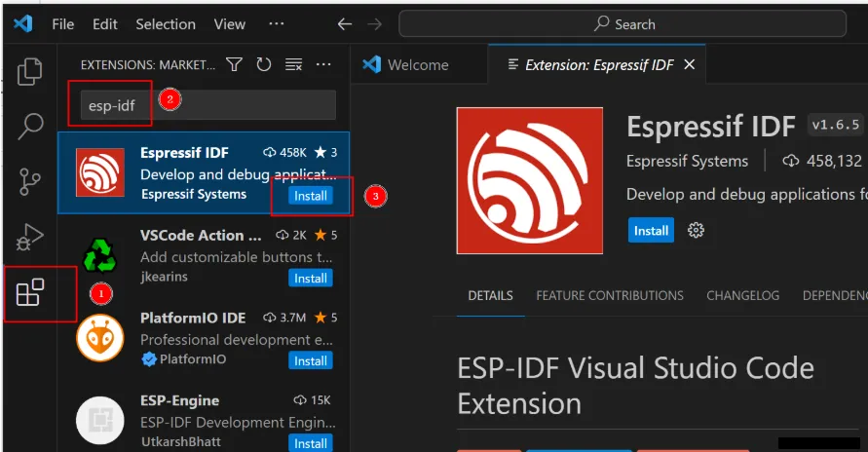The image size is (868, 452).
Task: Open Views and More Actions ellipsis
Action: pos(324,65)
